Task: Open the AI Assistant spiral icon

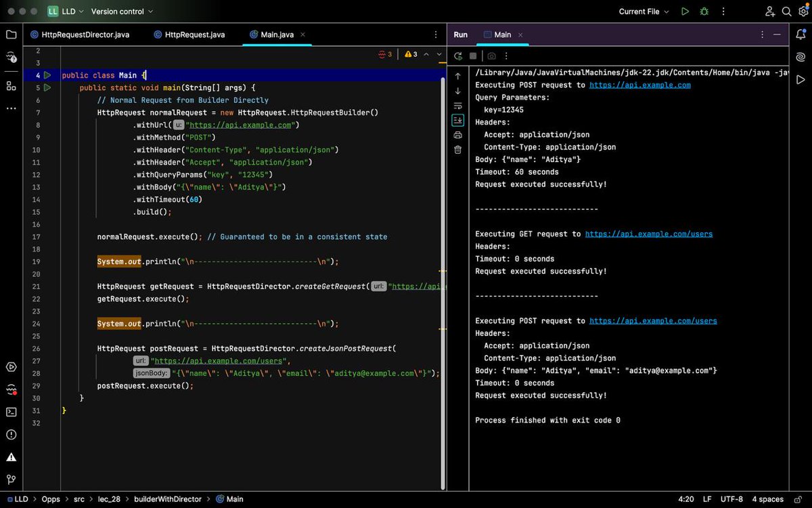Action: 800,57
